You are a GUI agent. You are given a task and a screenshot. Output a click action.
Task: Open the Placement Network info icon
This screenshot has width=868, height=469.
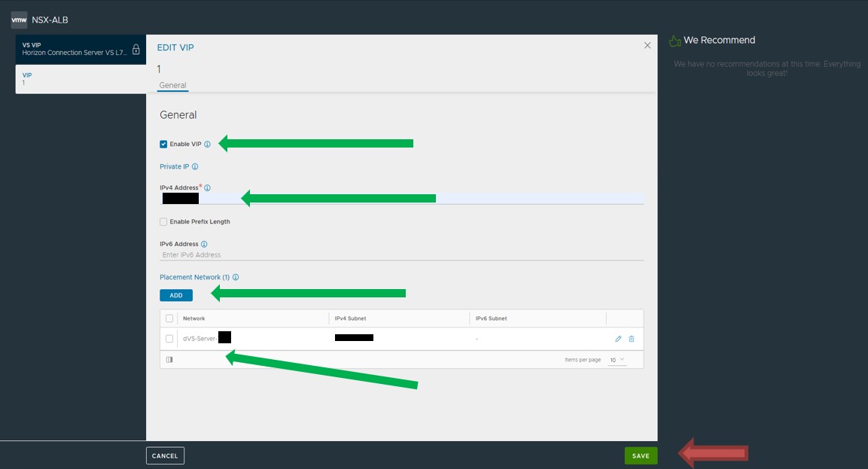tap(236, 278)
